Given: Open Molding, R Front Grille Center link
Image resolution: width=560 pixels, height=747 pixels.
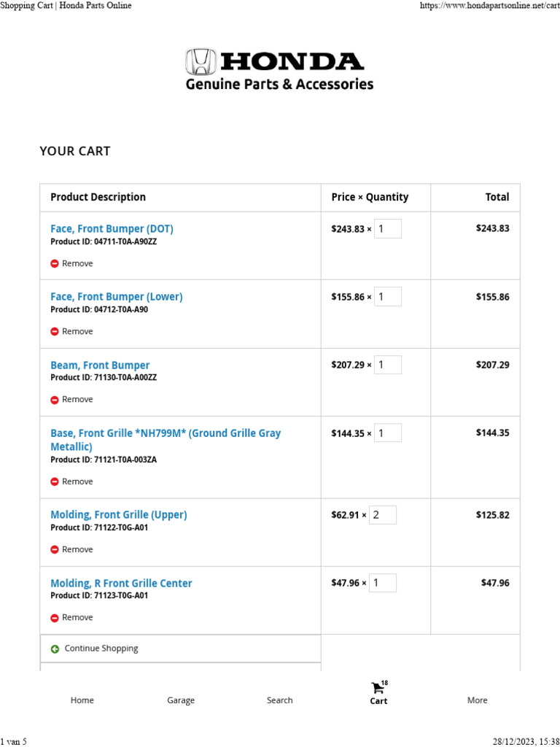Looking at the screenshot, I should point(121,584).
